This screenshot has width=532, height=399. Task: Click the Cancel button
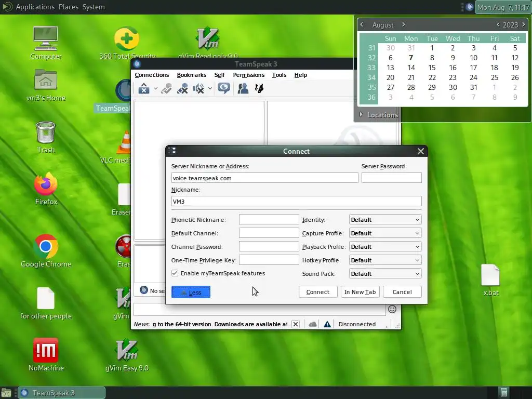402,292
